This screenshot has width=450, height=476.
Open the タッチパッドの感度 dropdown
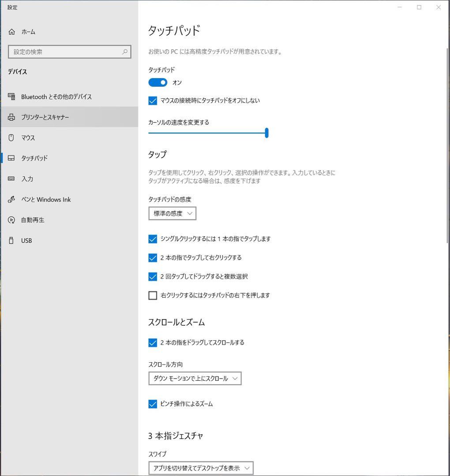click(172, 213)
